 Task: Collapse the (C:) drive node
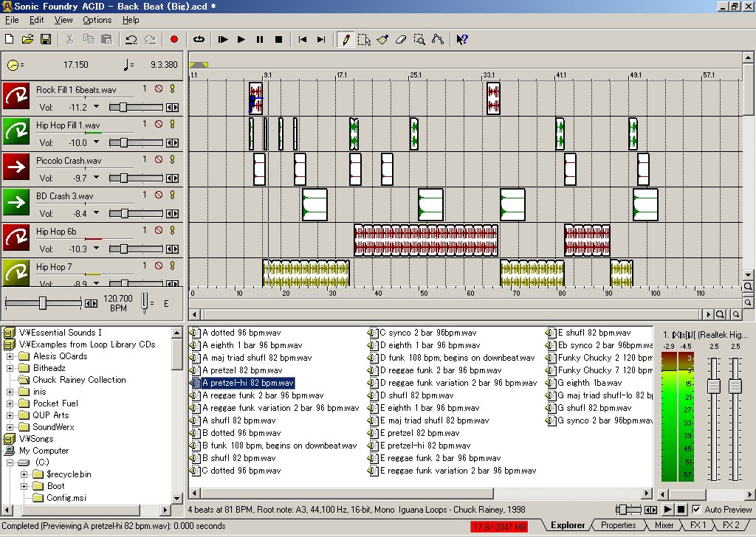(x=10, y=462)
